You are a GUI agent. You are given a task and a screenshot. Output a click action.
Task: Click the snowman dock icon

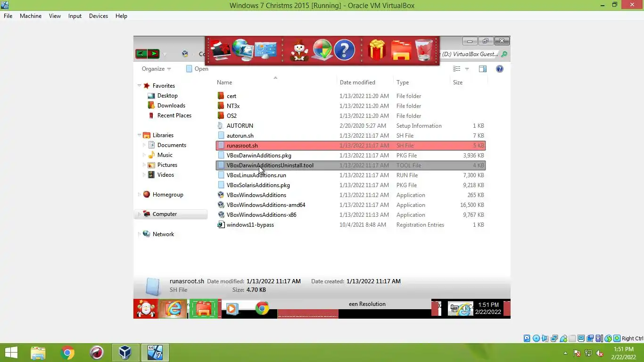coord(299,50)
